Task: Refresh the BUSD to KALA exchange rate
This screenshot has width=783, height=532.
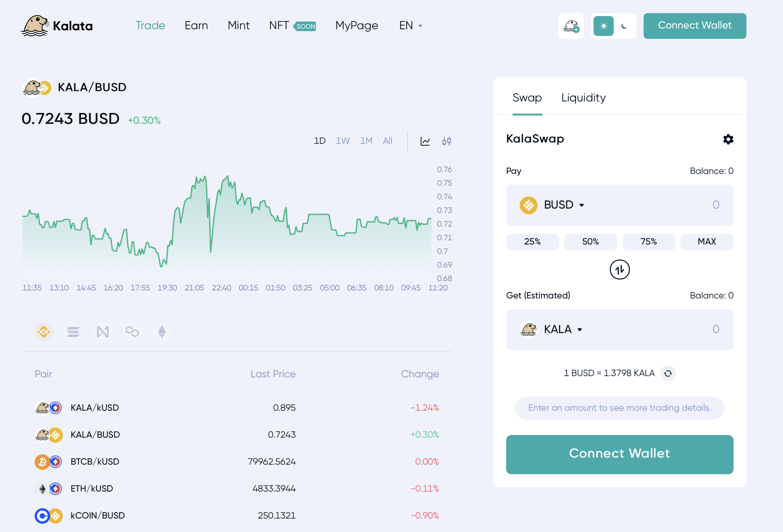Action: (668, 373)
